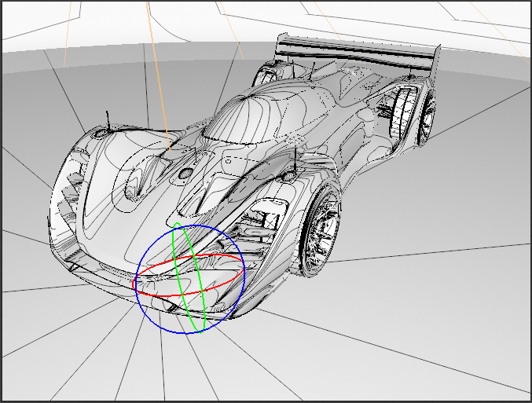532x403 pixels.
Task: Select the car's front right wheel
Action: pyautogui.click(x=320, y=231)
